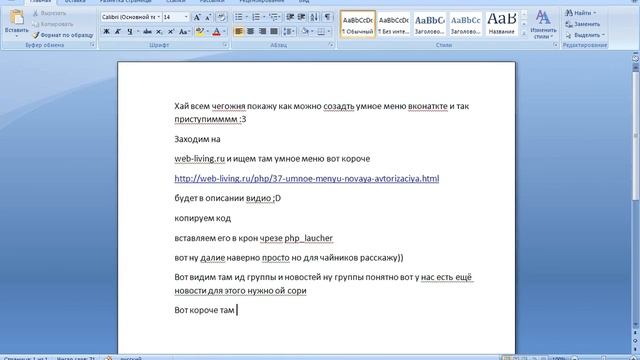Toggle strikethrough (abc) formatting
Viewport: 640px width, 360px height.
(x=147, y=31)
